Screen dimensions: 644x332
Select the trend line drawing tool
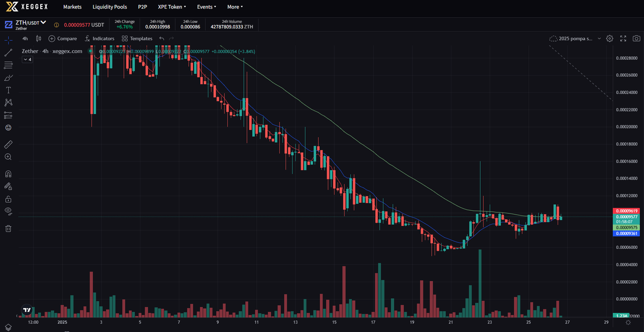click(x=8, y=53)
